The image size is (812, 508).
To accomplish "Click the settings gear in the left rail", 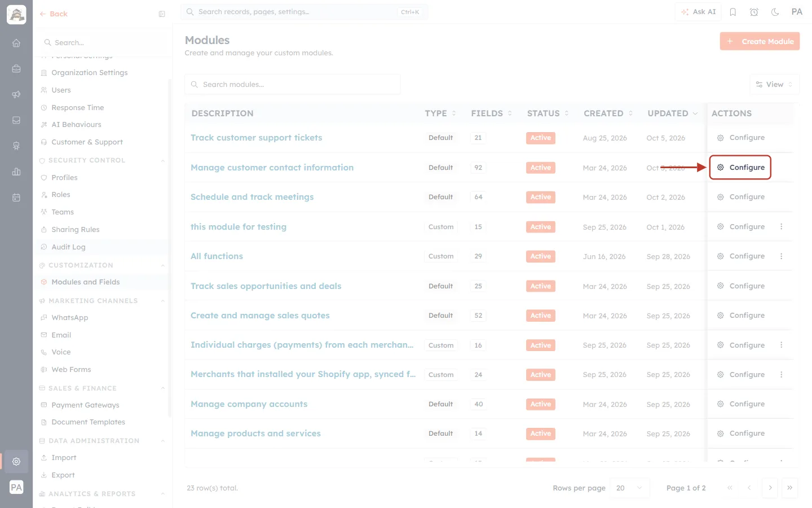I will click(x=16, y=461).
